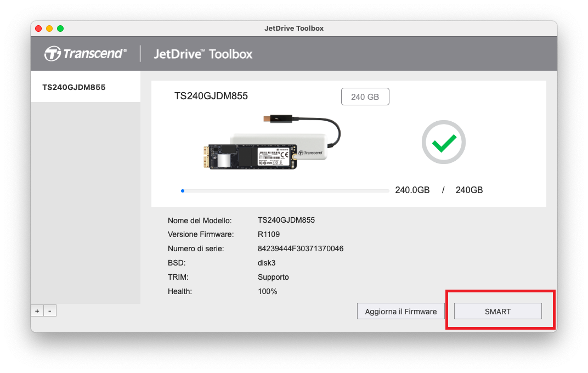Screen dimensions: 588x373
Task: Click the JetDrive Toolbox header title
Action: click(203, 54)
